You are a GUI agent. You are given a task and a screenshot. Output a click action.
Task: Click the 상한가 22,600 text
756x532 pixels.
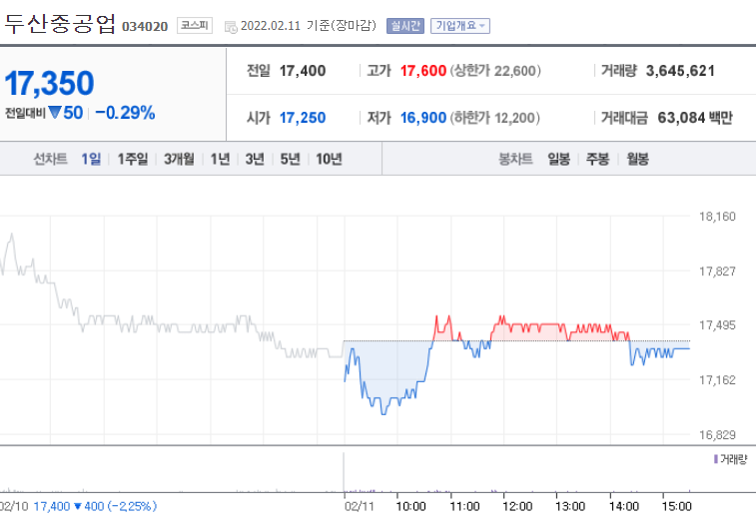pos(495,71)
